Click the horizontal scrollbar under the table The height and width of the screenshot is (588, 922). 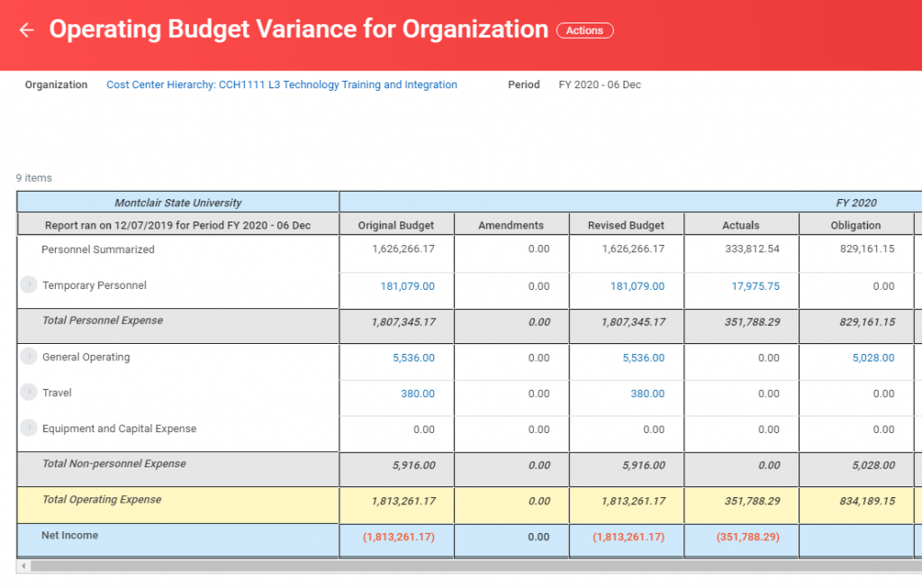tap(450, 566)
